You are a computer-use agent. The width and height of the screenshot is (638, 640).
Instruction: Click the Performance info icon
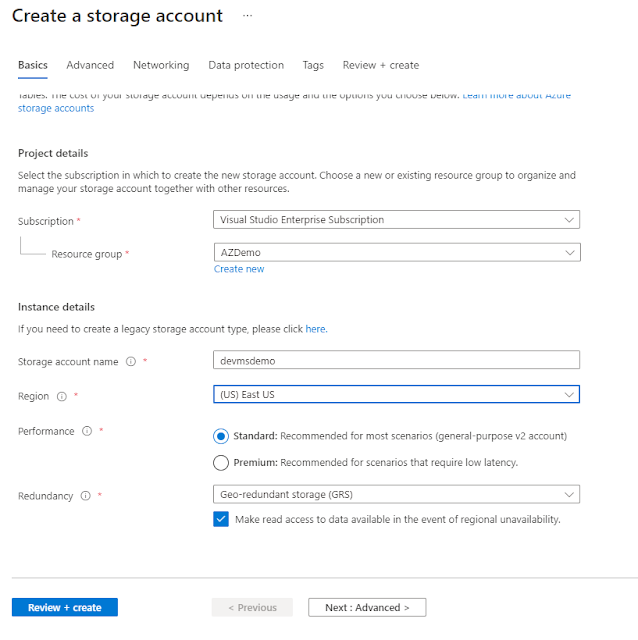coord(87,432)
